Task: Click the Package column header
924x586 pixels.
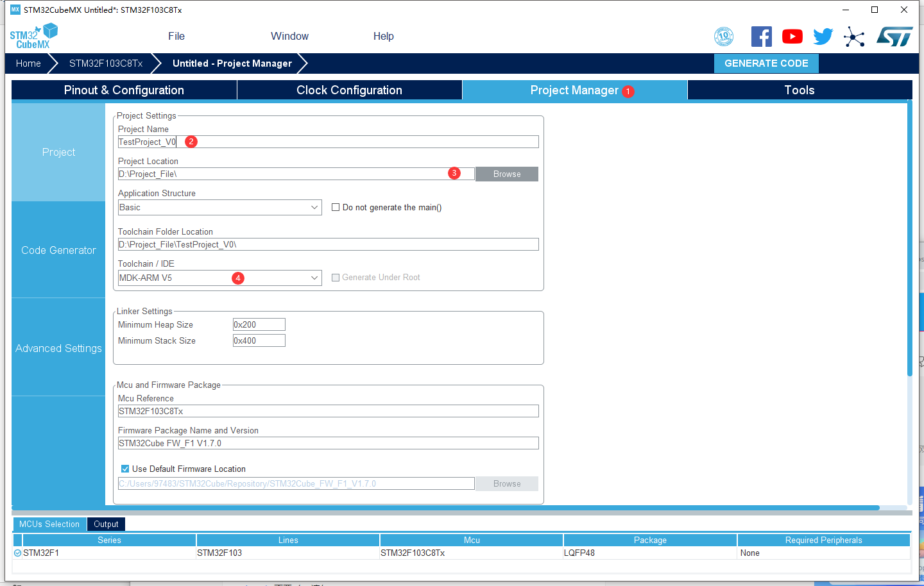Action: point(650,540)
